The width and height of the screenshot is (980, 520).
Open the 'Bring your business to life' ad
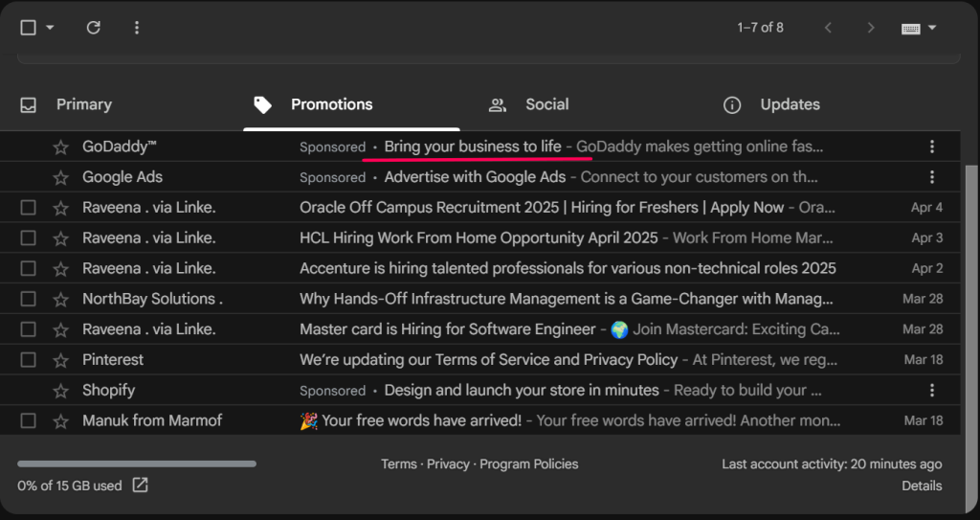coord(473,147)
